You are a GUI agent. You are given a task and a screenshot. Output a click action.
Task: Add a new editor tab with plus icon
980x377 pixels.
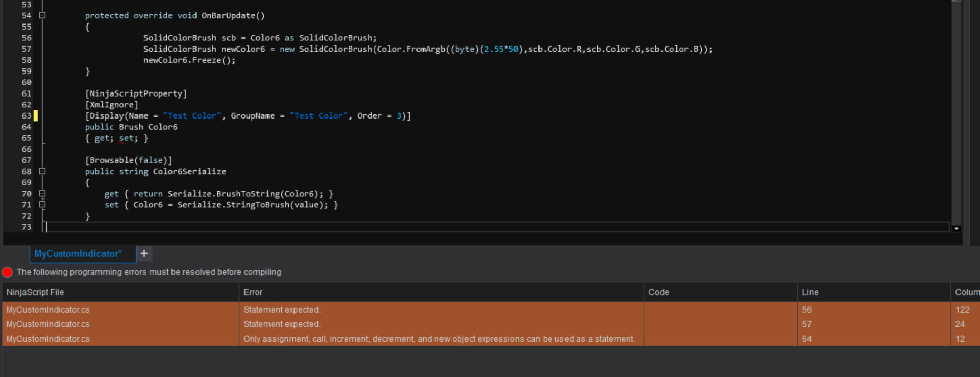pyautogui.click(x=144, y=254)
